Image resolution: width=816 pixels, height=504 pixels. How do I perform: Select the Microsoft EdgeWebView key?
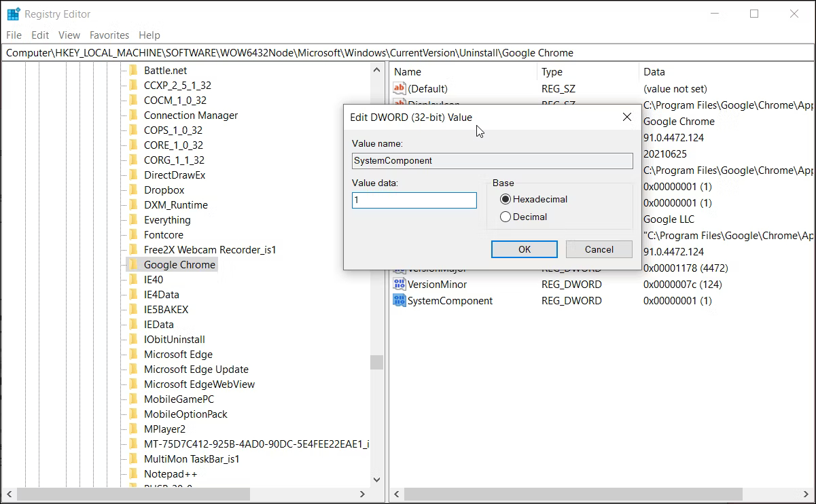click(199, 384)
